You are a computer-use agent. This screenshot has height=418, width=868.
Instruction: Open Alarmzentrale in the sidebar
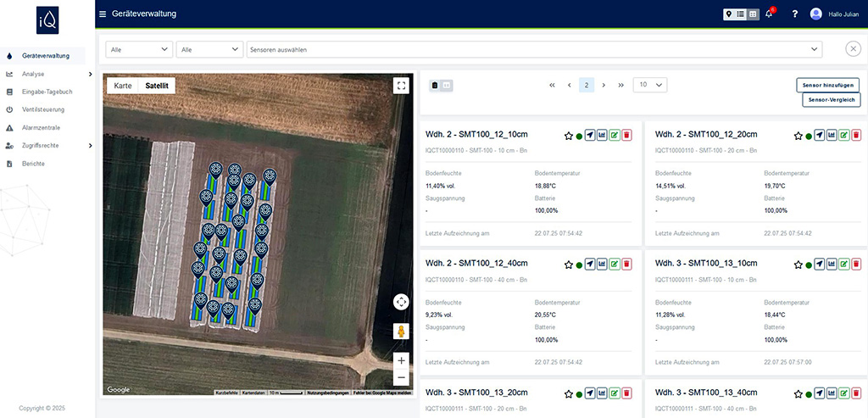click(x=41, y=127)
